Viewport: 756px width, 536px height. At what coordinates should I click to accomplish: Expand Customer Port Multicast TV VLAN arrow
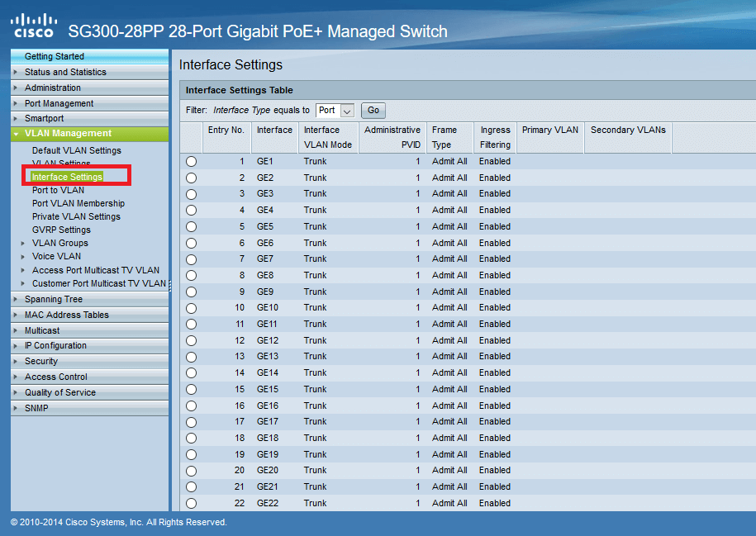(x=22, y=283)
